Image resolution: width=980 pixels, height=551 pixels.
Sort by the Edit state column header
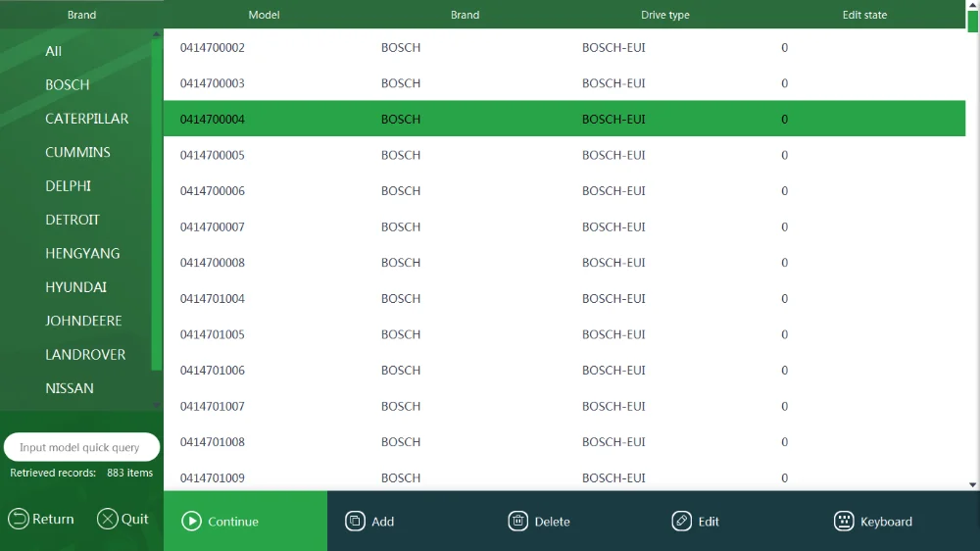[x=864, y=15]
